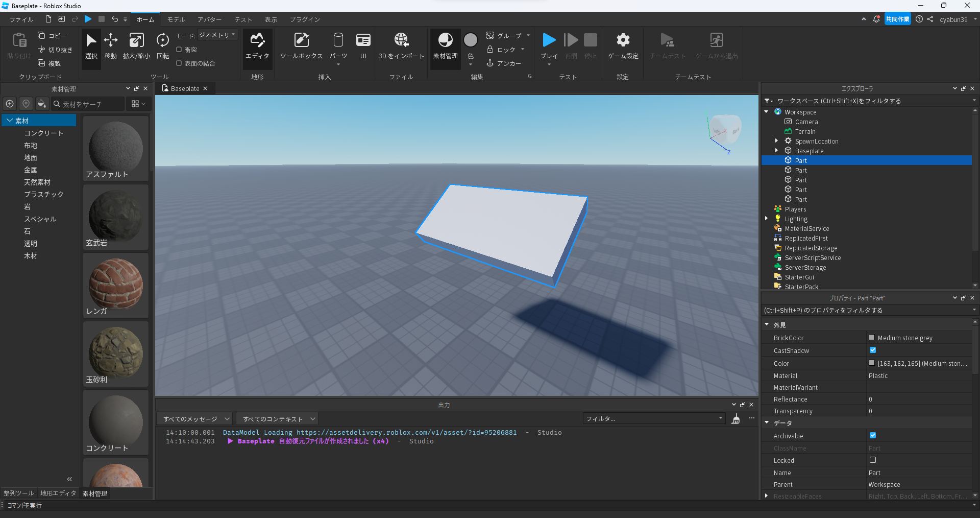Switch to the モデル ribbon tab
Viewport: 980px width, 518px height.
tap(176, 19)
